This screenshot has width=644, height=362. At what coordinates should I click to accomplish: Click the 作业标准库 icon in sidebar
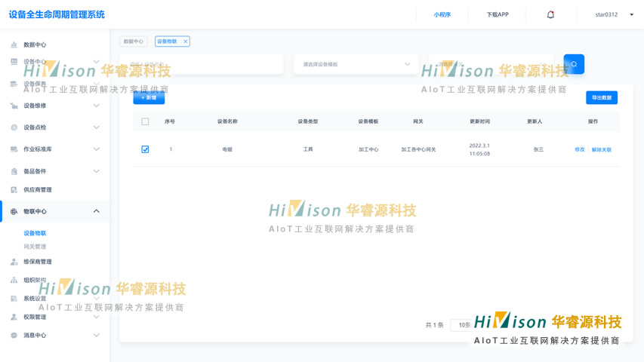pos(14,149)
